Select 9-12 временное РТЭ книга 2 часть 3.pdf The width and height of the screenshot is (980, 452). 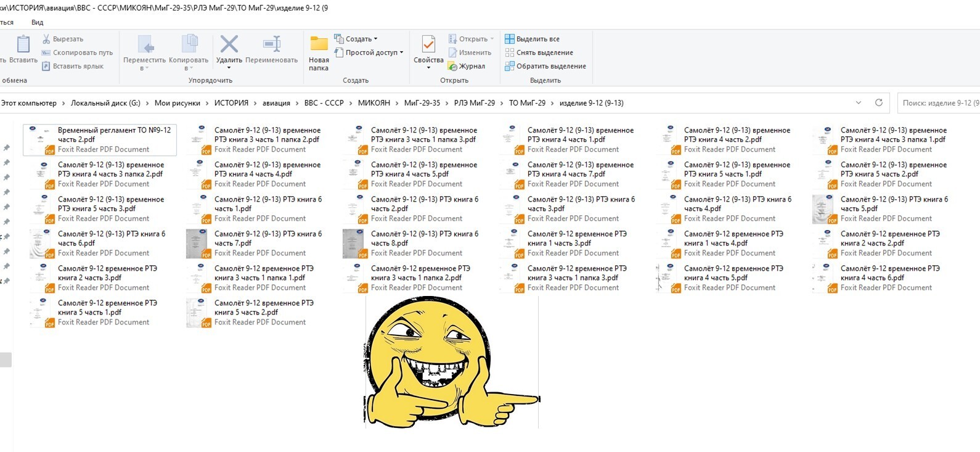(x=100, y=278)
